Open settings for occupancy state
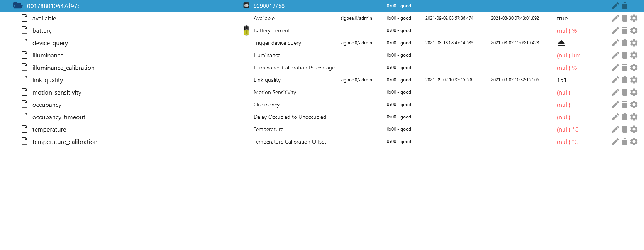Viewport: 644px width, 250px height. click(634, 105)
